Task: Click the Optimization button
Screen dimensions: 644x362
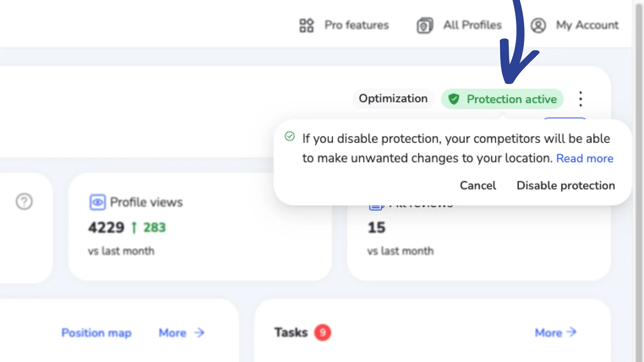Action: pyautogui.click(x=393, y=99)
